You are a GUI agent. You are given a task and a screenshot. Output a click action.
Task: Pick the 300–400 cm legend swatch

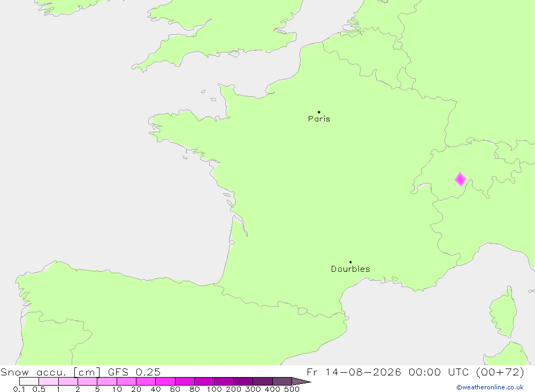tap(263, 381)
